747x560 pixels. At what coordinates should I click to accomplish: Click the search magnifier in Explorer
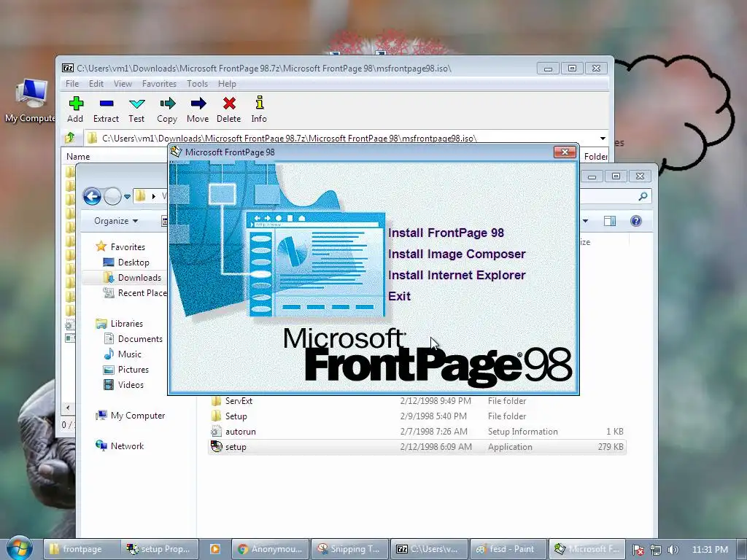point(643,196)
